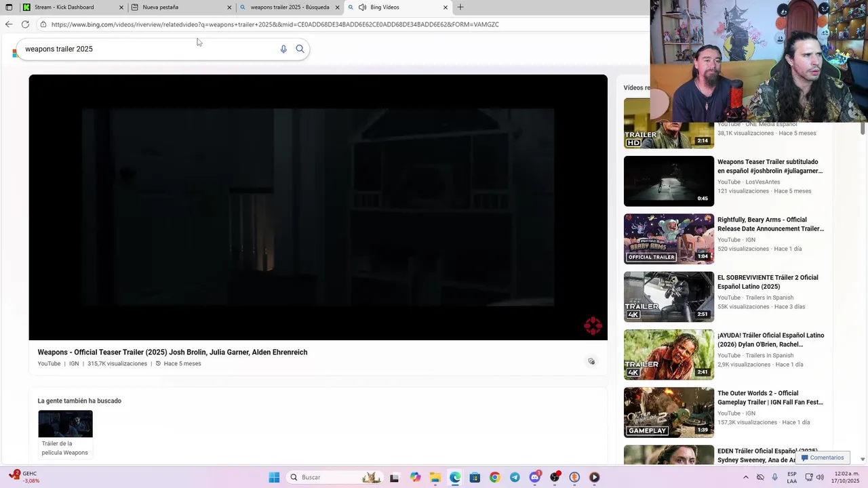Screen dimensions: 868x488
Task: Click the voice search microphone icon
Action: click(x=283, y=49)
